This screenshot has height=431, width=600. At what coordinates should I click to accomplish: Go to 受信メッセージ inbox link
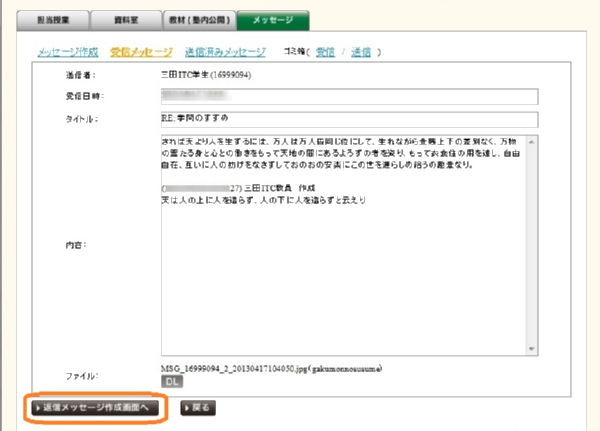[x=141, y=51]
